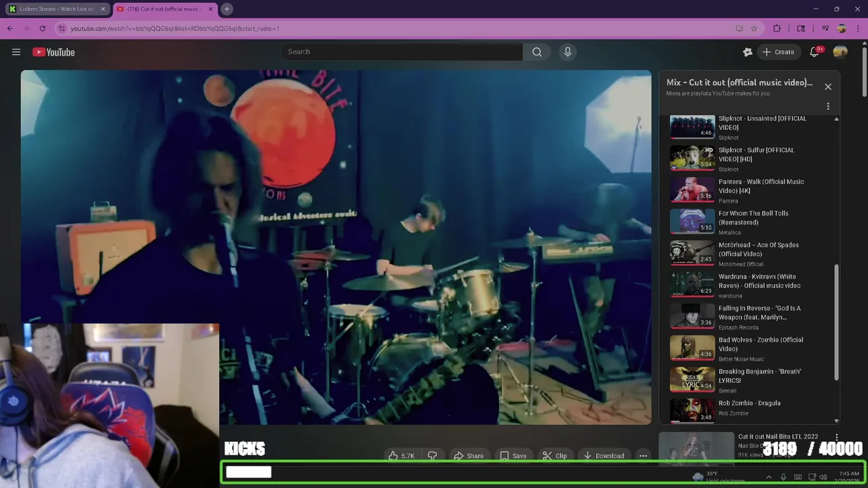Click the magnifier search button

537,52
